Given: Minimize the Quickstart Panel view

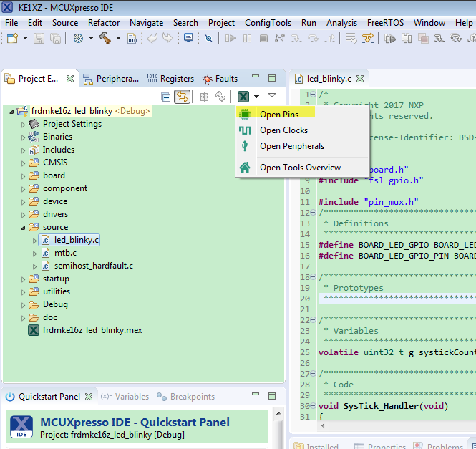Looking at the screenshot, I should coord(256,394).
